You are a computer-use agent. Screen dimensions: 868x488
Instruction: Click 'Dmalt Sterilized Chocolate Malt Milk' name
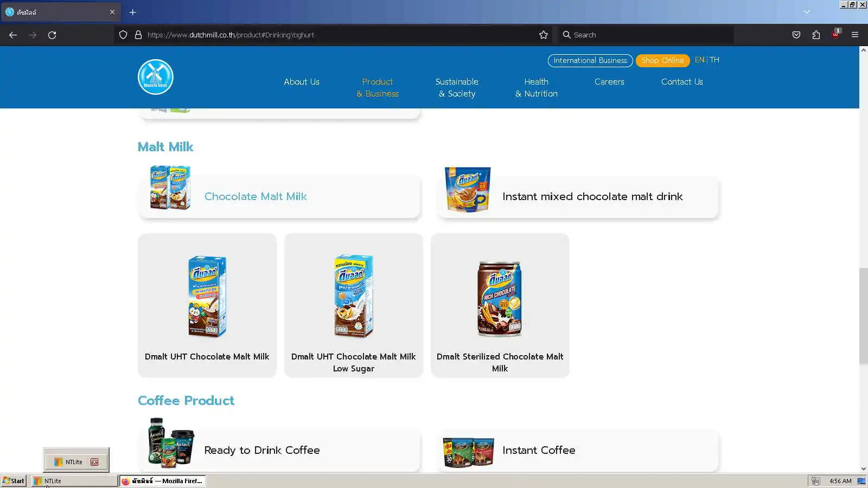(500, 363)
